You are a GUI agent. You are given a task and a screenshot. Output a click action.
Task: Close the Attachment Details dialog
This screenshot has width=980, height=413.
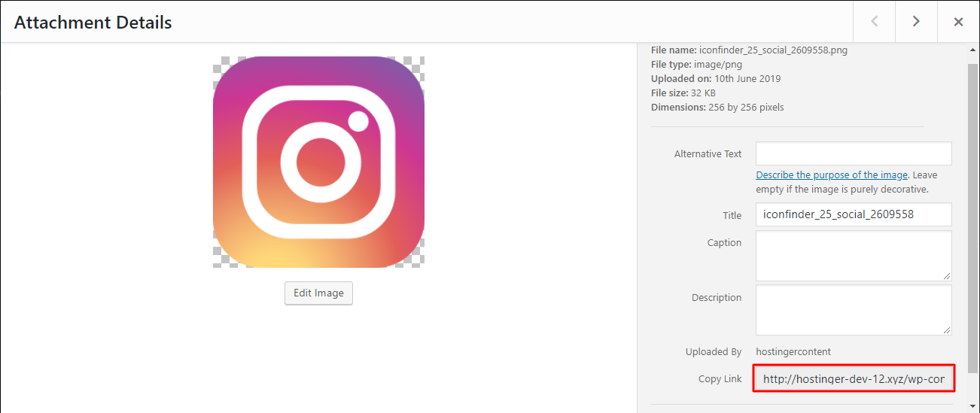click(958, 22)
